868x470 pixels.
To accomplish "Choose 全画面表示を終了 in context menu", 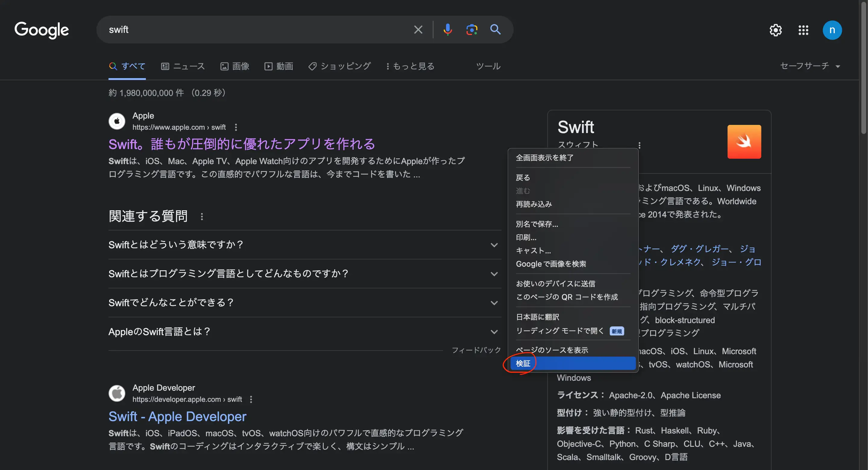I will pyautogui.click(x=573, y=158).
